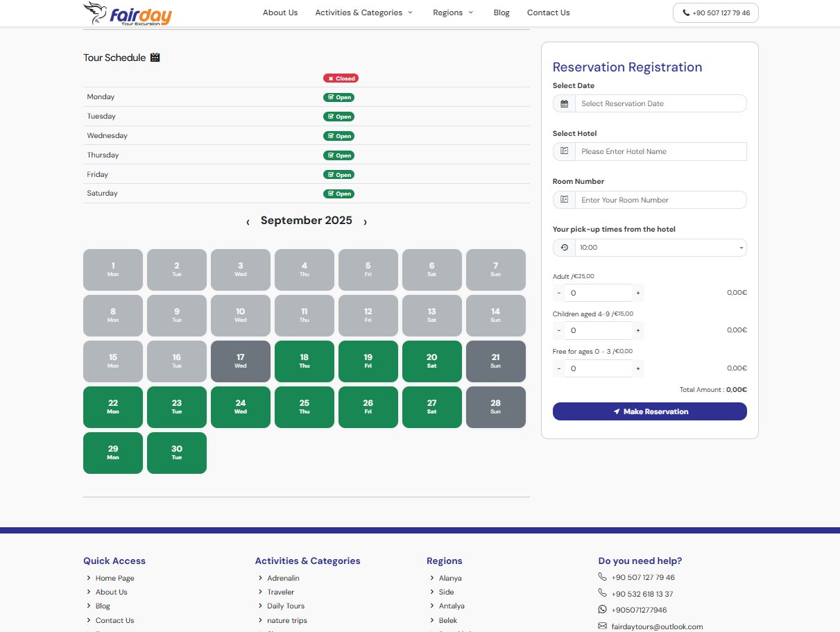Open the About Us page from navbar

tap(280, 12)
